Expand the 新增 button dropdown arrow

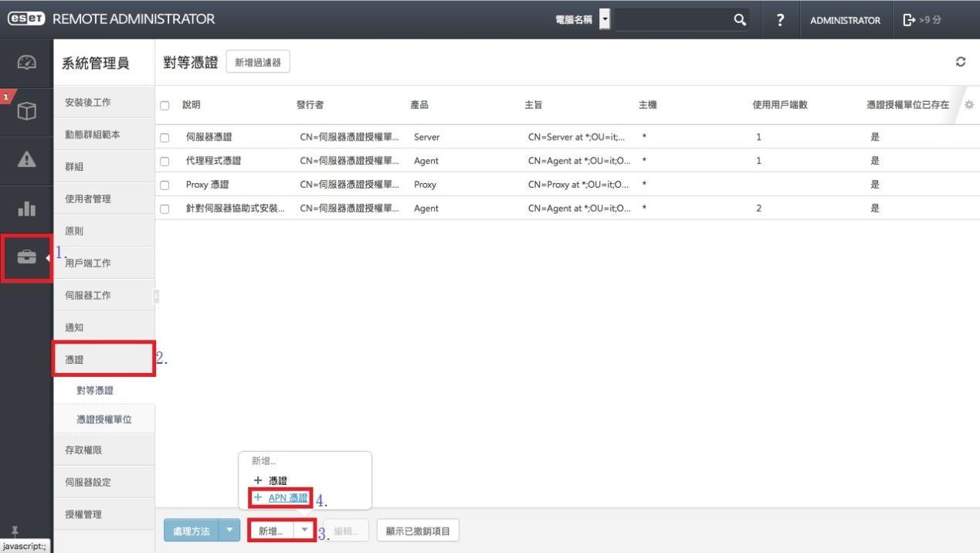[x=304, y=531]
